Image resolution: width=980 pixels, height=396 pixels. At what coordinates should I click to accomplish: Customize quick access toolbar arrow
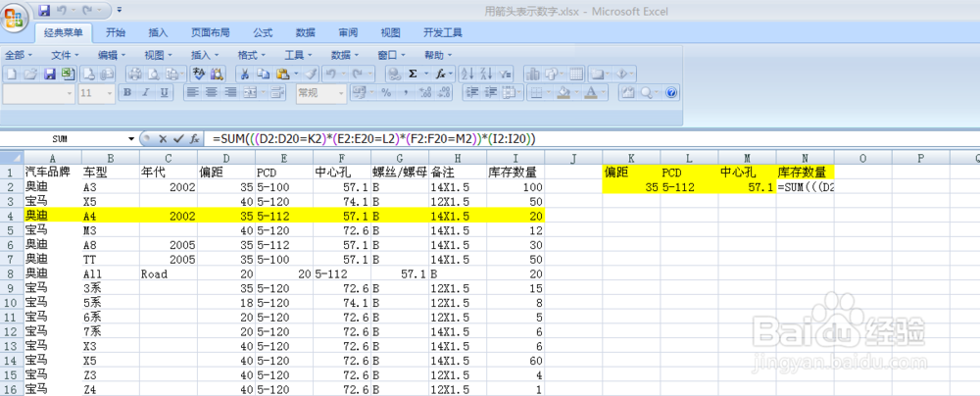tap(120, 10)
